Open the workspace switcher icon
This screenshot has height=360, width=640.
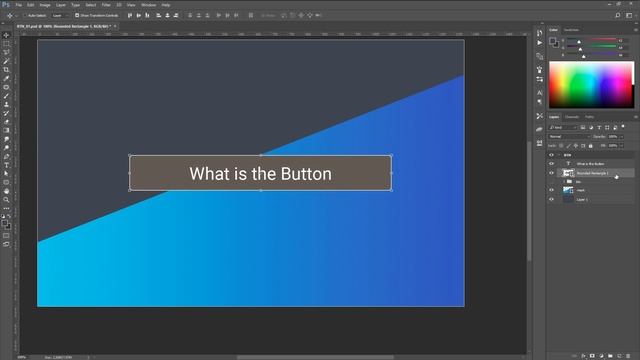629,16
